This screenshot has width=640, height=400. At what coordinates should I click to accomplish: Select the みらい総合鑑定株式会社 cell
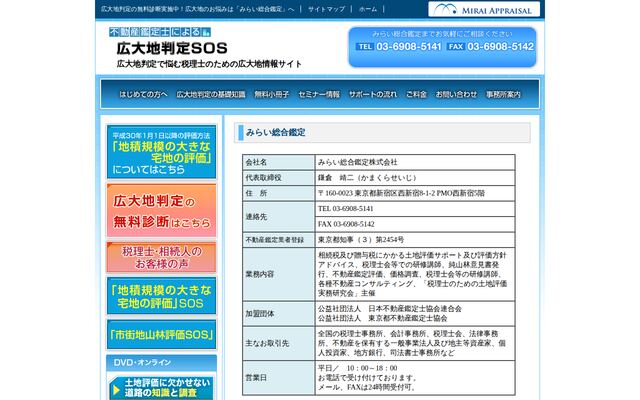[415, 162]
